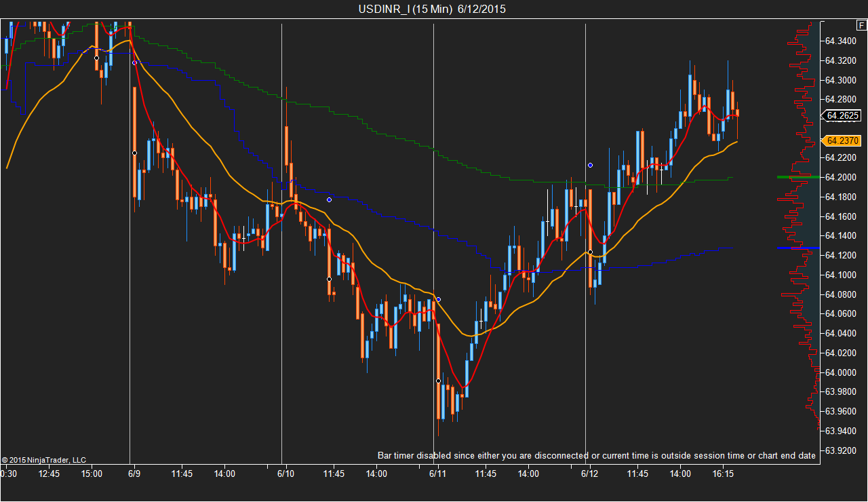
Task: Click the 64.3400 price axis label
Action: pos(841,41)
